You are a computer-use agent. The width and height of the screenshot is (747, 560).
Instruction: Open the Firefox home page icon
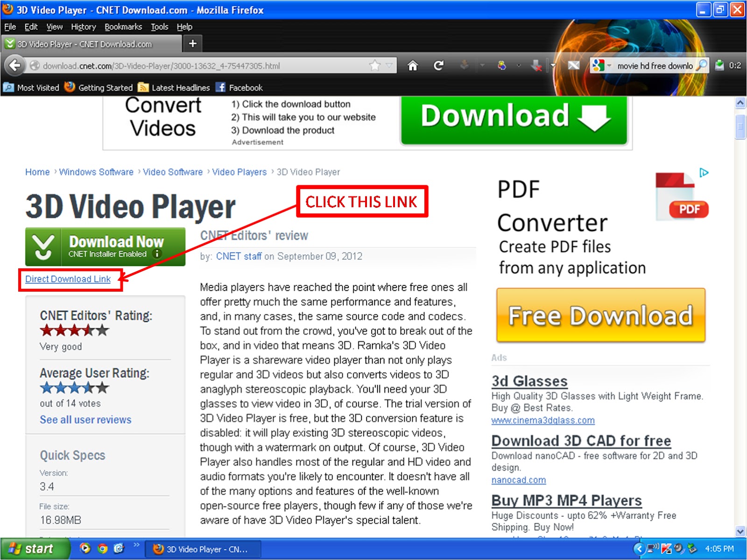coord(413,66)
